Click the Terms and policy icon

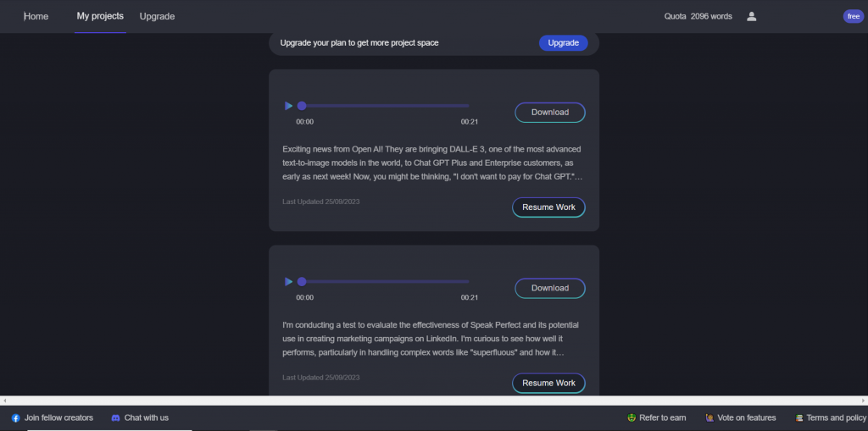point(798,418)
